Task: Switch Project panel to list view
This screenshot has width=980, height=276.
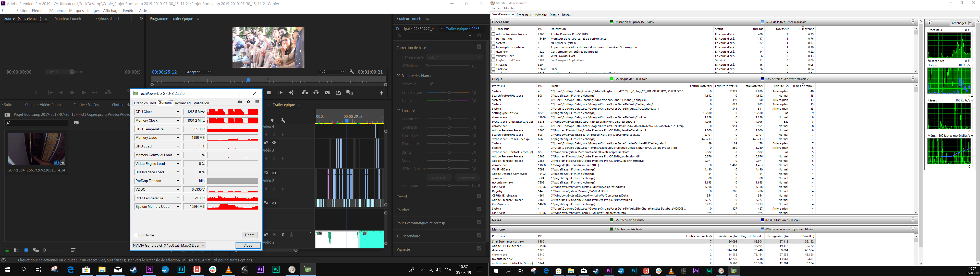Action: [16, 250]
